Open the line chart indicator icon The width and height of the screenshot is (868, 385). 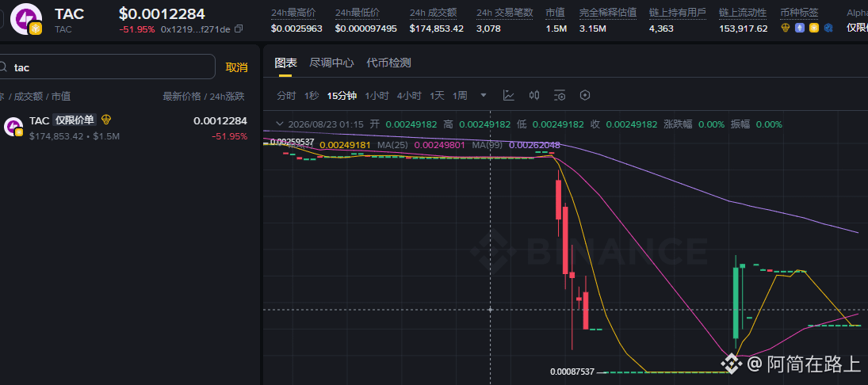pos(509,96)
